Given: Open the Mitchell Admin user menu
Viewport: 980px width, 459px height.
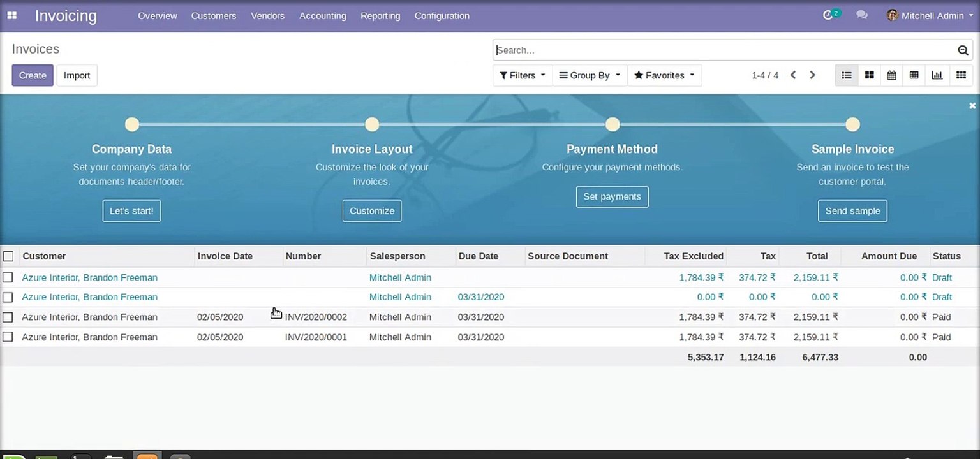Looking at the screenshot, I should coord(930,15).
